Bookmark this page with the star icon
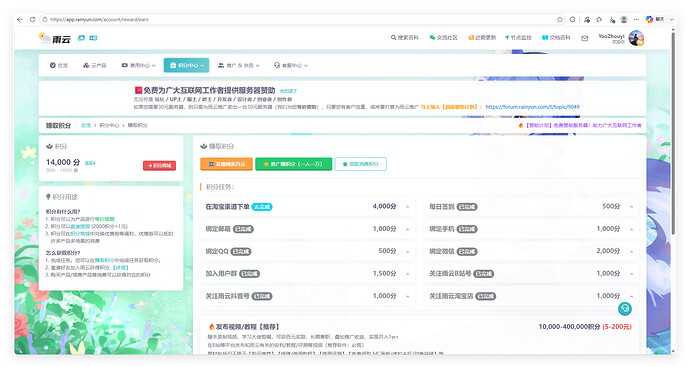The image size is (690, 367). (x=560, y=19)
